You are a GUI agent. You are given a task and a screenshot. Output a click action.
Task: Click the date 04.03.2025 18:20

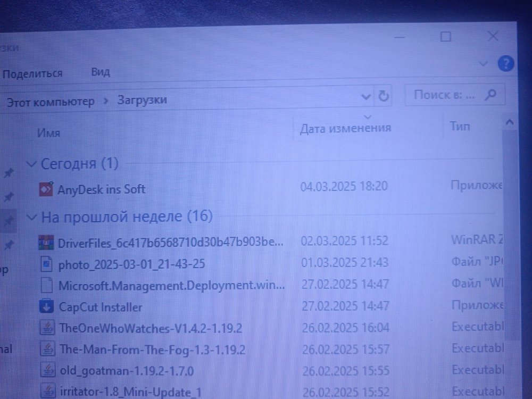click(344, 186)
